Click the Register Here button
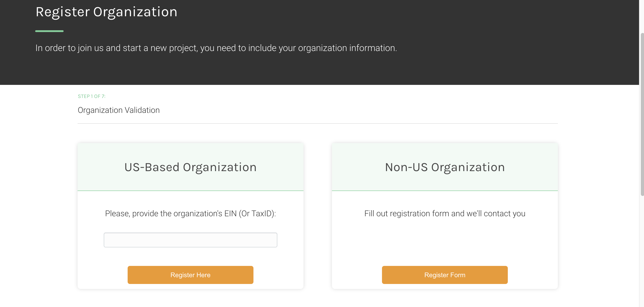Image resolution: width=644 pixels, height=307 pixels. pos(190,275)
